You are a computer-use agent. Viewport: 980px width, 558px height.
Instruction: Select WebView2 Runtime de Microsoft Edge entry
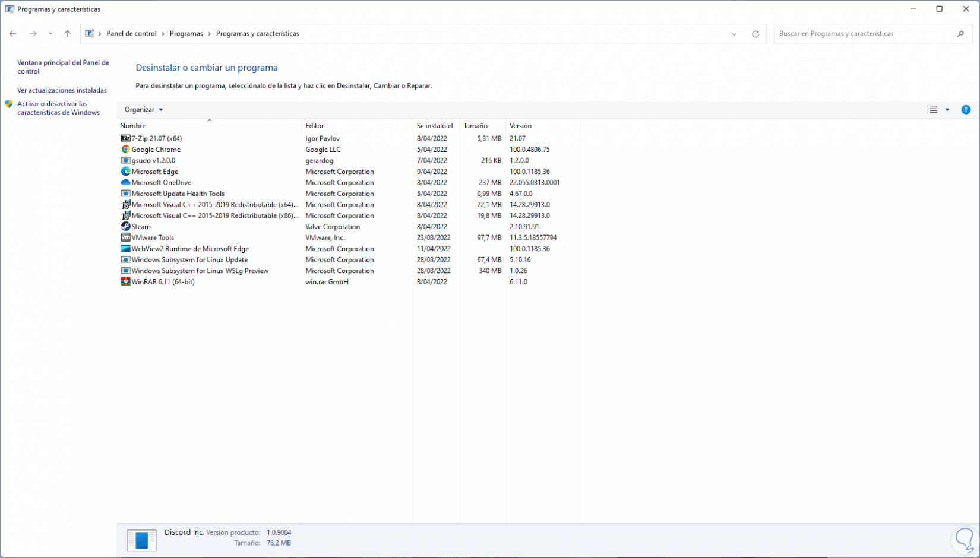[190, 249]
